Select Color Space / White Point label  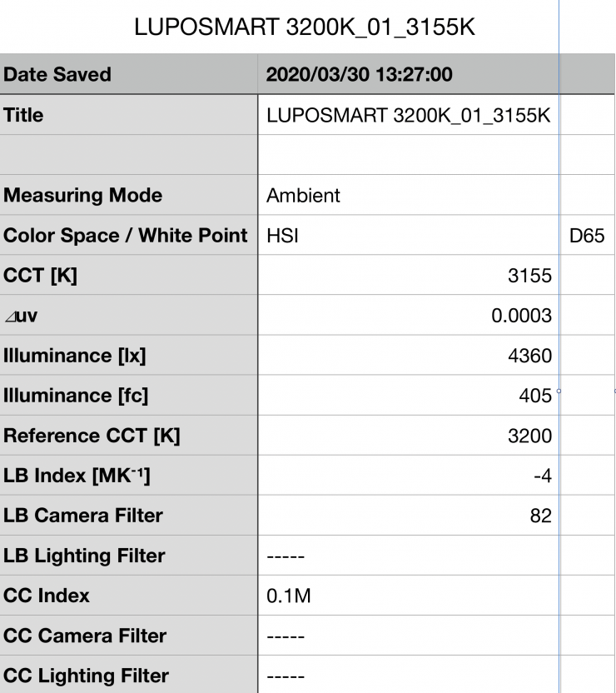(126, 236)
